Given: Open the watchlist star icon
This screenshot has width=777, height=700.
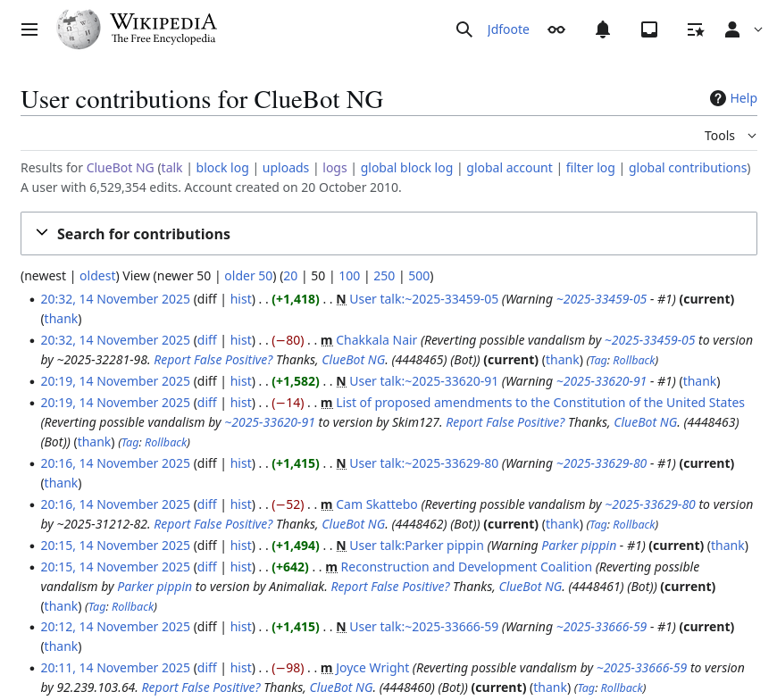Looking at the screenshot, I should (696, 29).
